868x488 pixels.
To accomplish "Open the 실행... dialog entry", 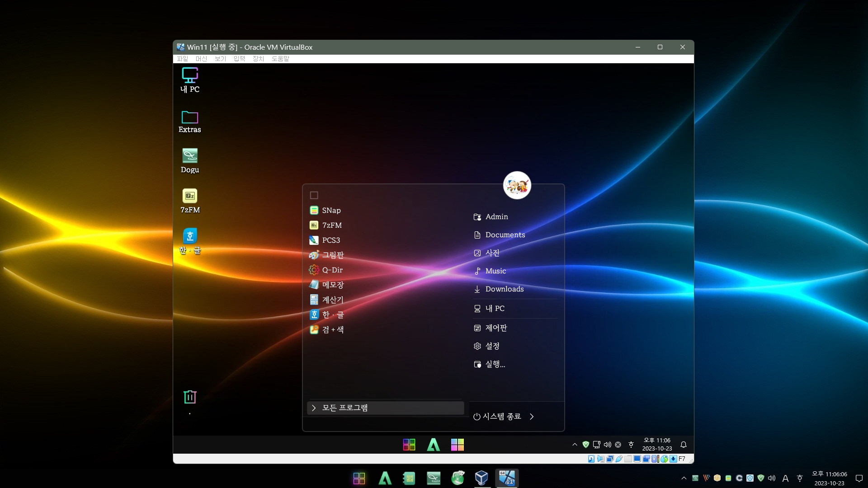I will (490, 364).
